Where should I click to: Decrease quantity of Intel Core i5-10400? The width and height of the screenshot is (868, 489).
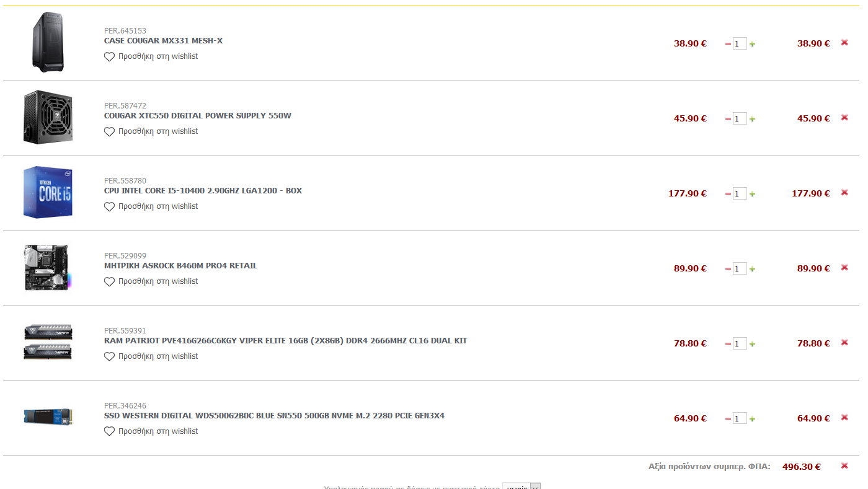click(728, 194)
